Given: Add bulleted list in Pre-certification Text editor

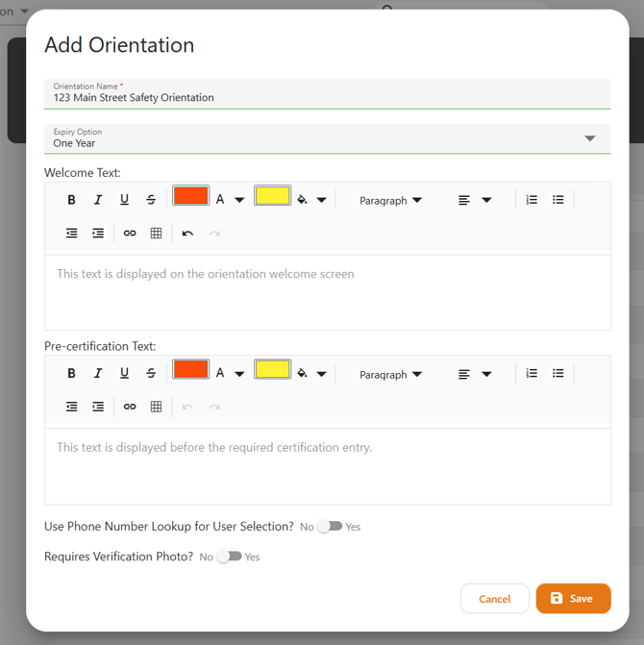Looking at the screenshot, I should pyautogui.click(x=558, y=374).
